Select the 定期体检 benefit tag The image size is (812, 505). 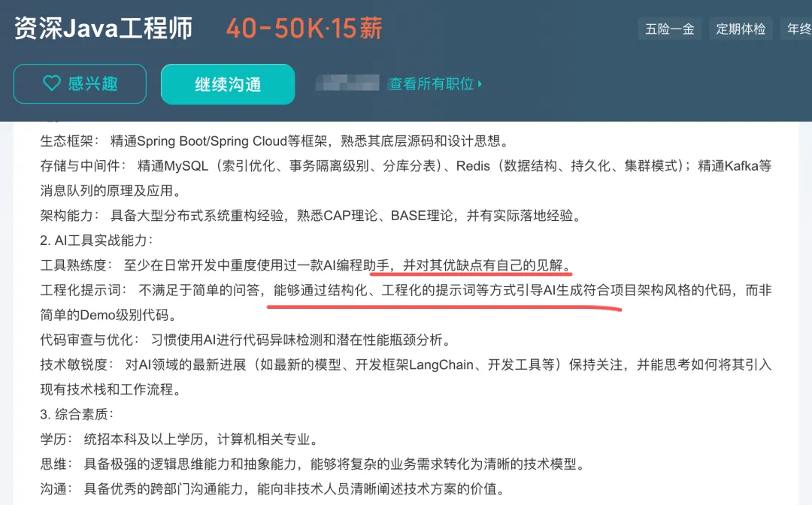(x=741, y=29)
